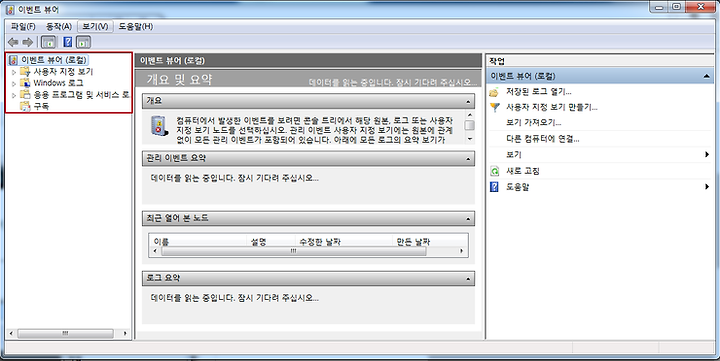The image size is (720, 361).
Task: Click the 구독 tree icon
Action: [x=25, y=106]
